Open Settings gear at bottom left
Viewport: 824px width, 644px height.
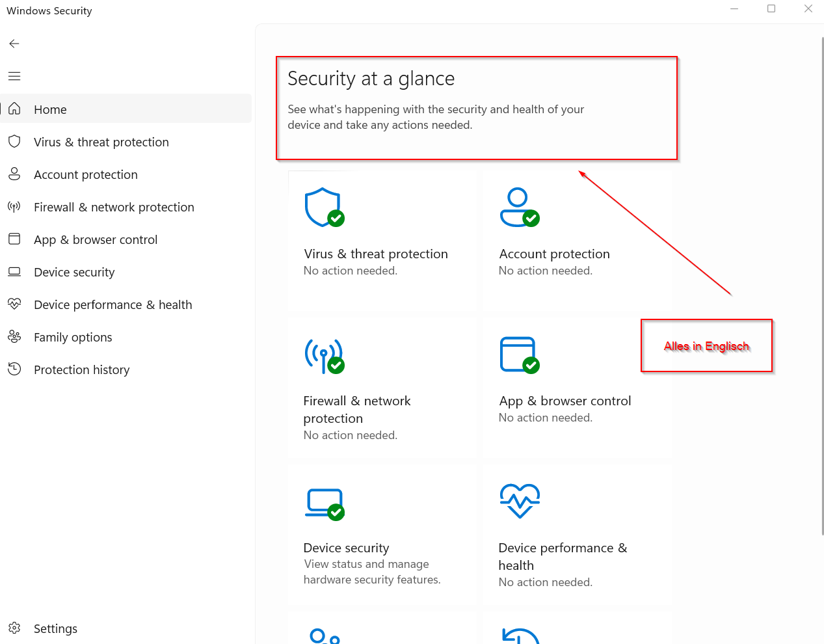coord(15,628)
